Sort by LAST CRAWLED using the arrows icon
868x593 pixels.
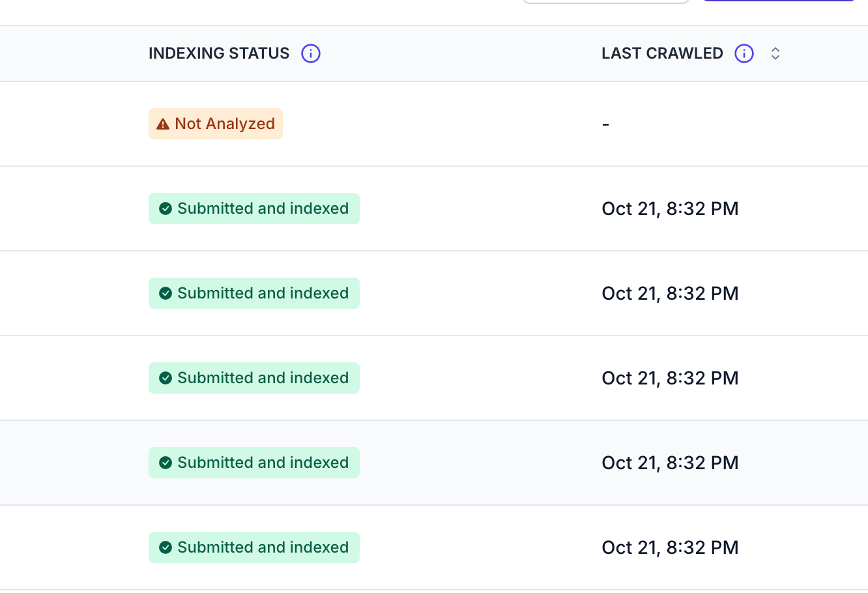click(775, 53)
